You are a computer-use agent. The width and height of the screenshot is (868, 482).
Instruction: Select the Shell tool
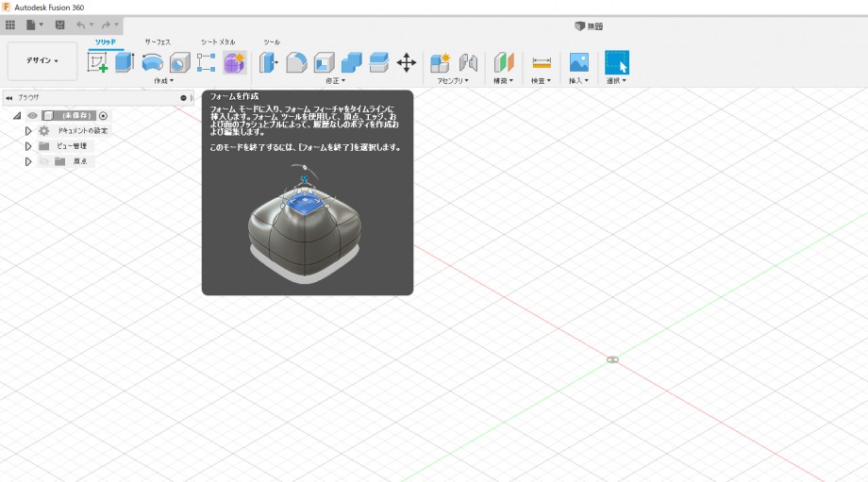[324, 62]
